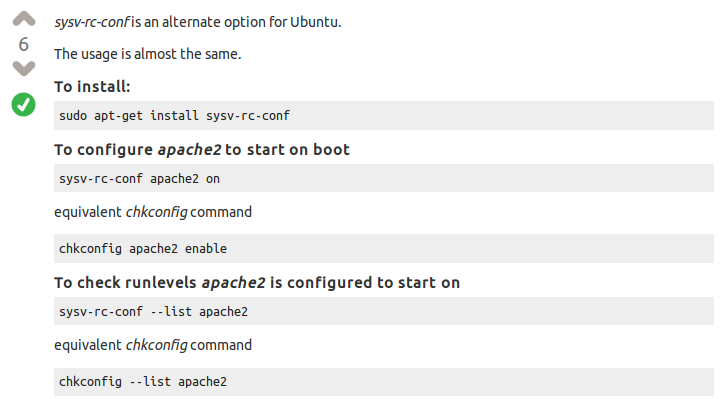Viewport: 721px width, 399px height.
Task: Click the sysv-rc-conf --list apache2 code block
Action: coord(383,311)
